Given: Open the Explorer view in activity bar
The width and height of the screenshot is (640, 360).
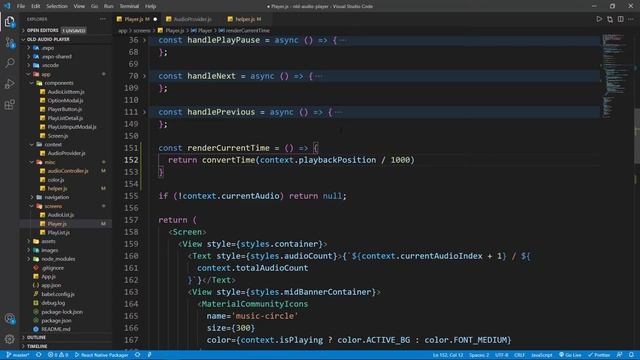Looking at the screenshot, I should pos(9,21).
